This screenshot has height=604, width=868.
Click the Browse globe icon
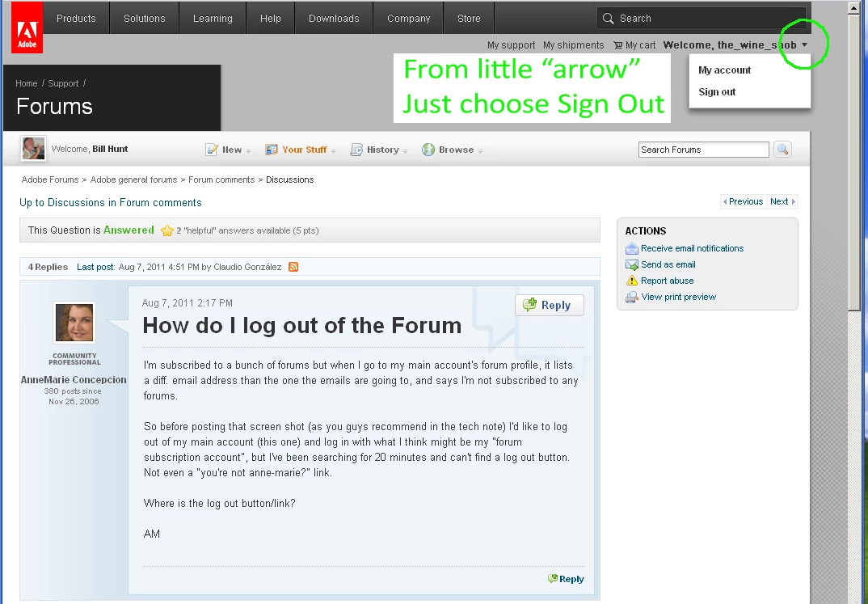428,150
